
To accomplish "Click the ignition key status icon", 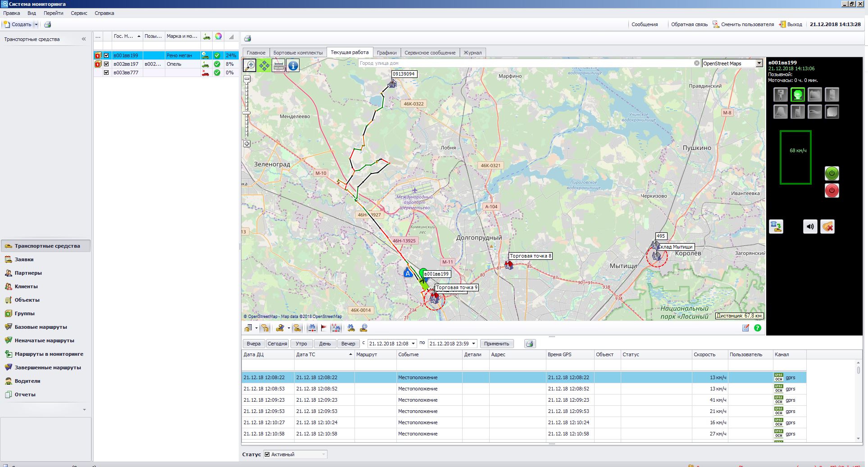I will [x=781, y=95].
